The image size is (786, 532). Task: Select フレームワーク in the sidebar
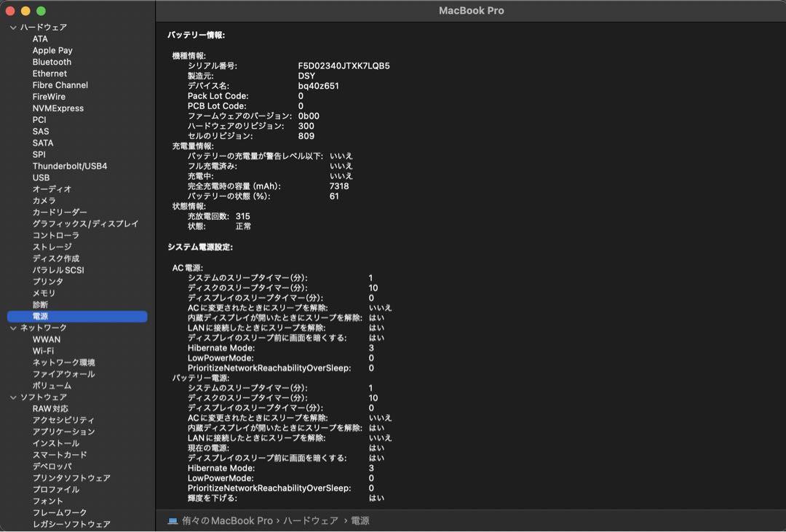(60, 512)
